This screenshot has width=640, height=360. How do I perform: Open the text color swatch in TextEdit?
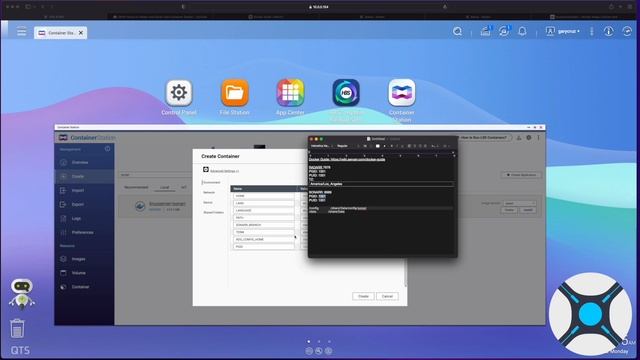[378, 146]
